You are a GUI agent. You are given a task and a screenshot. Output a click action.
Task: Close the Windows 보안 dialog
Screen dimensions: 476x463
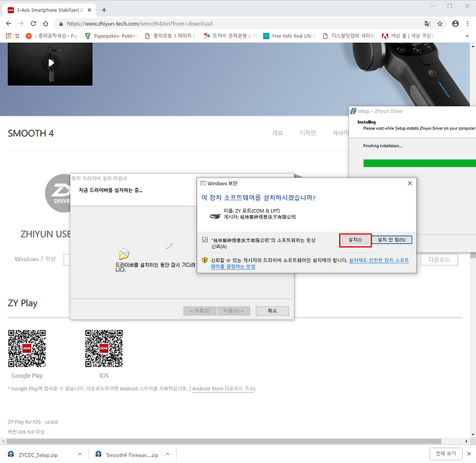coord(410,183)
